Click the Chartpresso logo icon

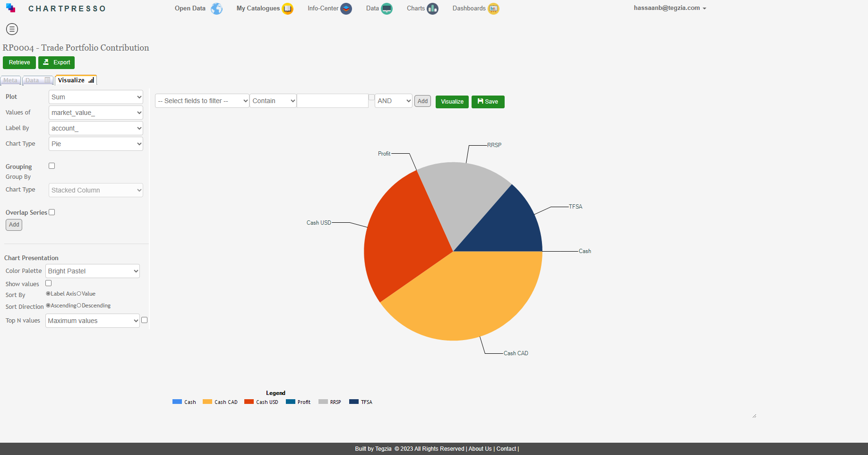(x=10, y=8)
